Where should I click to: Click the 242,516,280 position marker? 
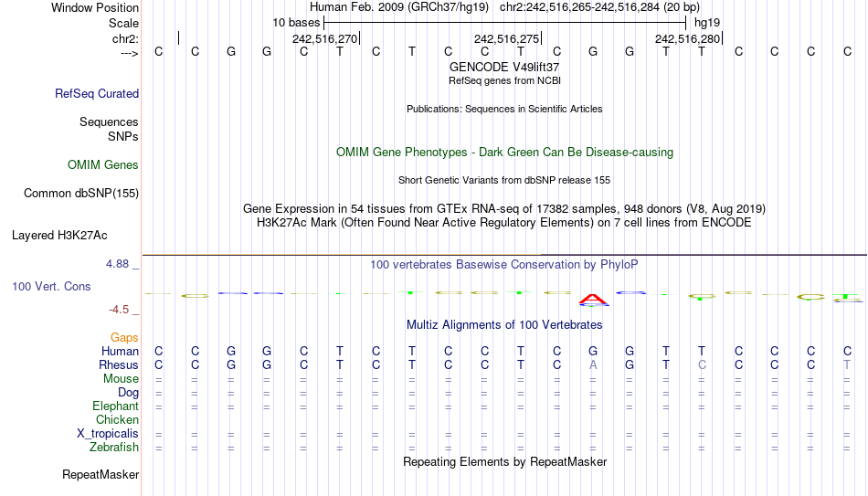coord(687,38)
